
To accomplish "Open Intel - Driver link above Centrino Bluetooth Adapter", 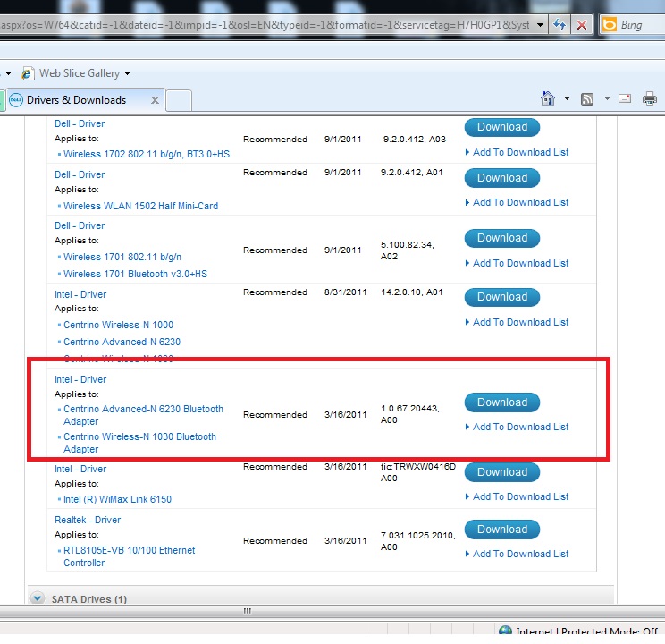I will point(80,379).
